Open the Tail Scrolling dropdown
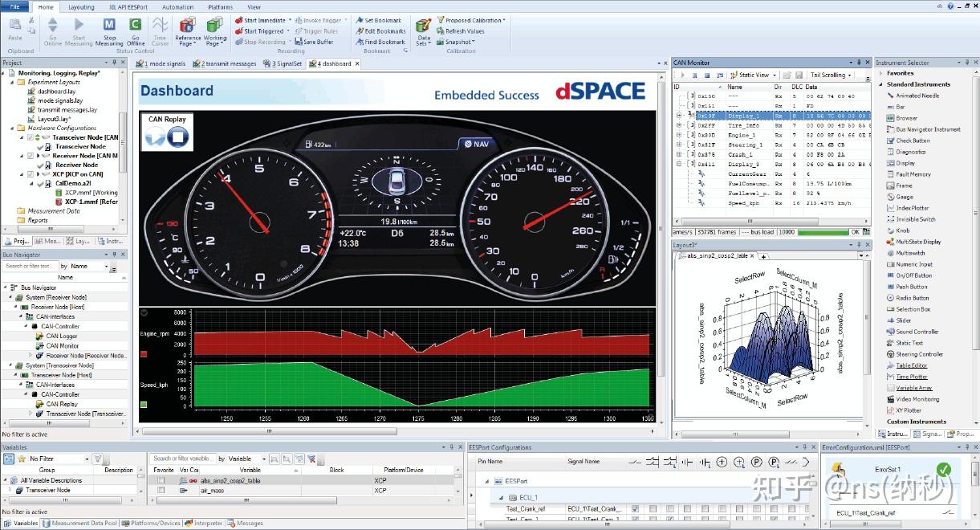980x530 pixels. (x=828, y=75)
